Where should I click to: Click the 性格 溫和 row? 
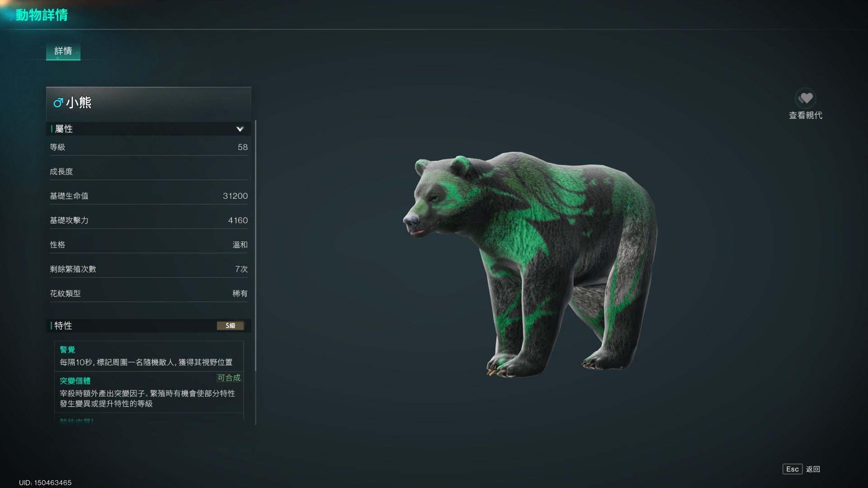click(149, 245)
